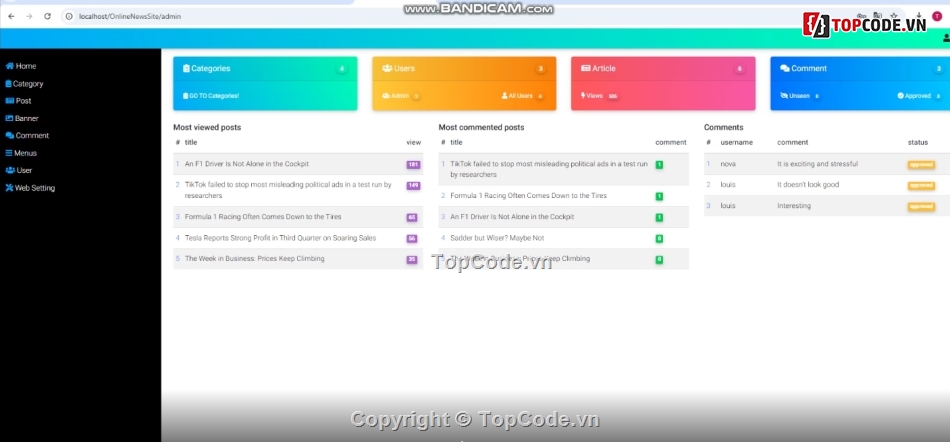Open Tesla Reports Strong Profit post row

(281, 238)
